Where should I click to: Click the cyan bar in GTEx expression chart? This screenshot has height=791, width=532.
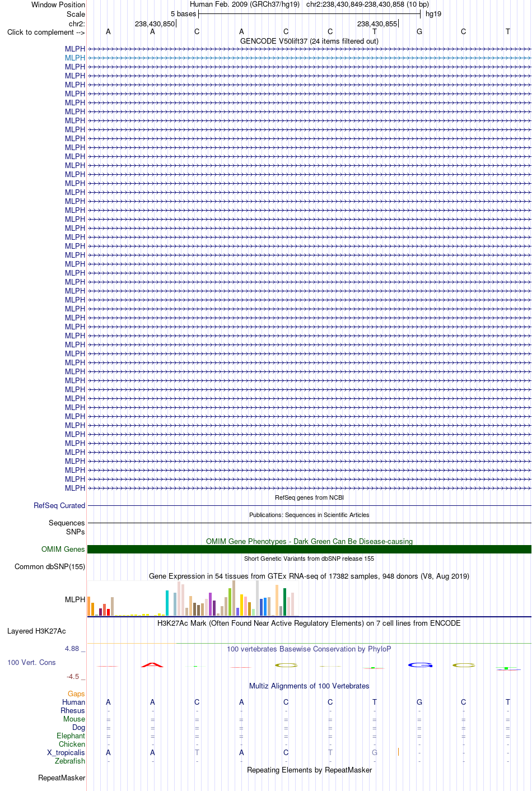coord(167,603)
